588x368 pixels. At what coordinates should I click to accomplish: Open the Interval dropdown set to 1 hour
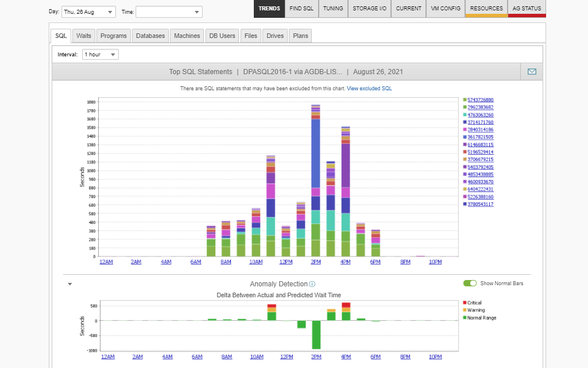tap(100, 55)
